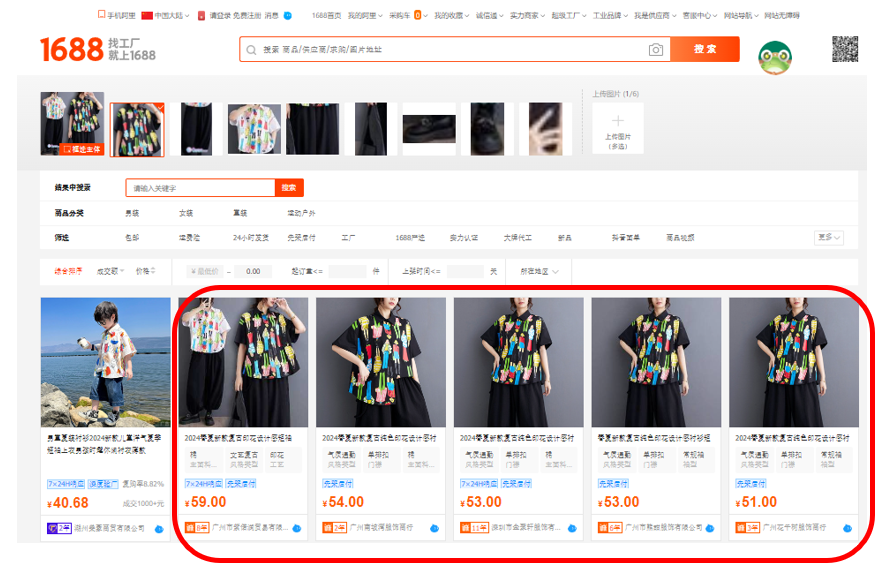This screenshot has width=882, height=574.
Task: Click the blue message bubble next to 消息
Action: [x=287, y=15]
